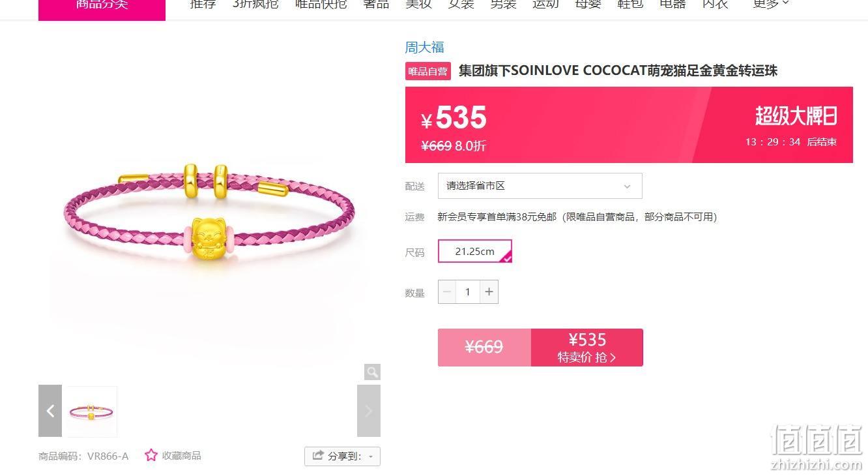Select the 21.25cm size option
The height and width of the screenshot is (476, 868).
(x=475, y=251)
